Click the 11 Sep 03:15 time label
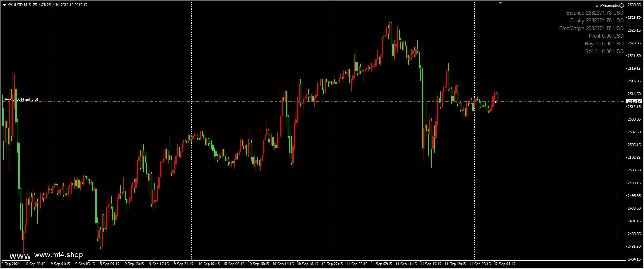Image resolution: width=644 pixels, height=269 pixels. 357,264
